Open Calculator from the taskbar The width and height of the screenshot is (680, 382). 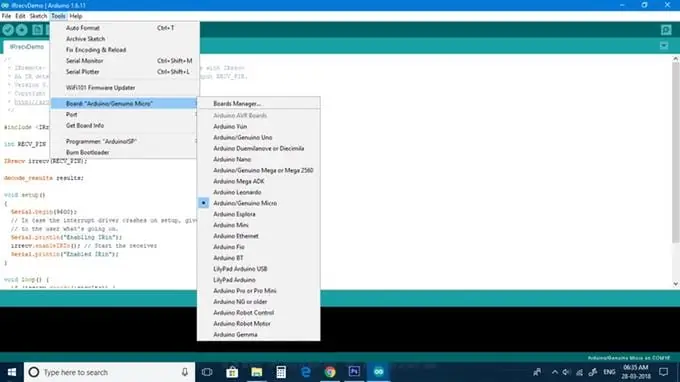pyautogui.click(x=281, y=372)
